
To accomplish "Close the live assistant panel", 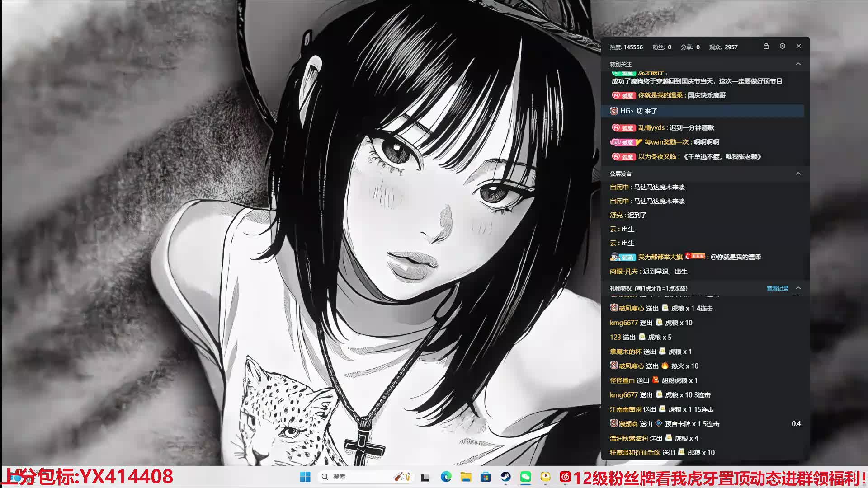I will [x=799, y=47].
